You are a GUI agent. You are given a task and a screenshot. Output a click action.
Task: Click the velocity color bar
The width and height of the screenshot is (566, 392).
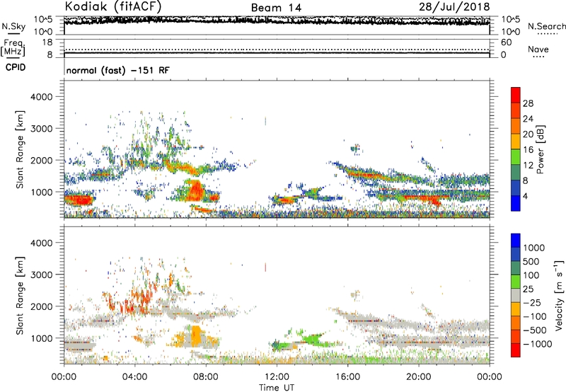[x=516, y=295]
